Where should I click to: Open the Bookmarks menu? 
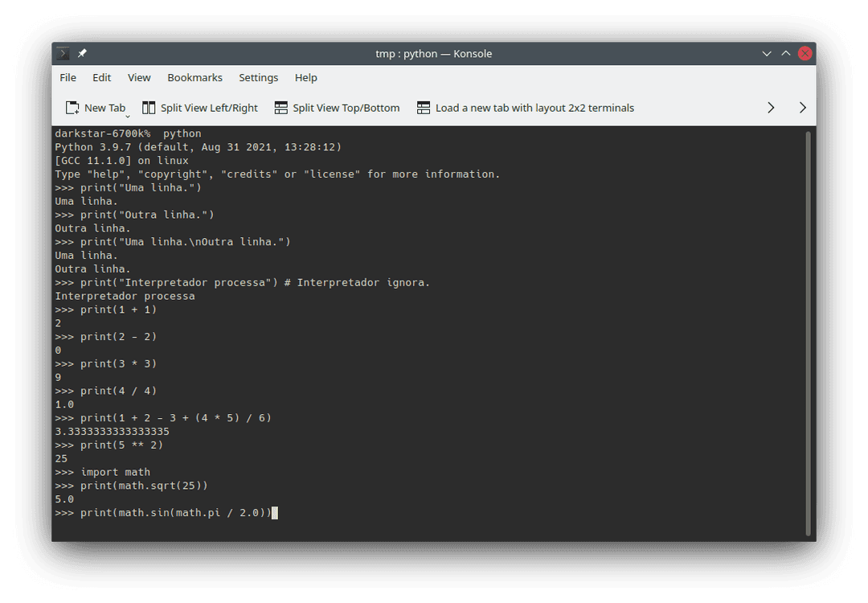pyautogui.click(x=194, y=77)
